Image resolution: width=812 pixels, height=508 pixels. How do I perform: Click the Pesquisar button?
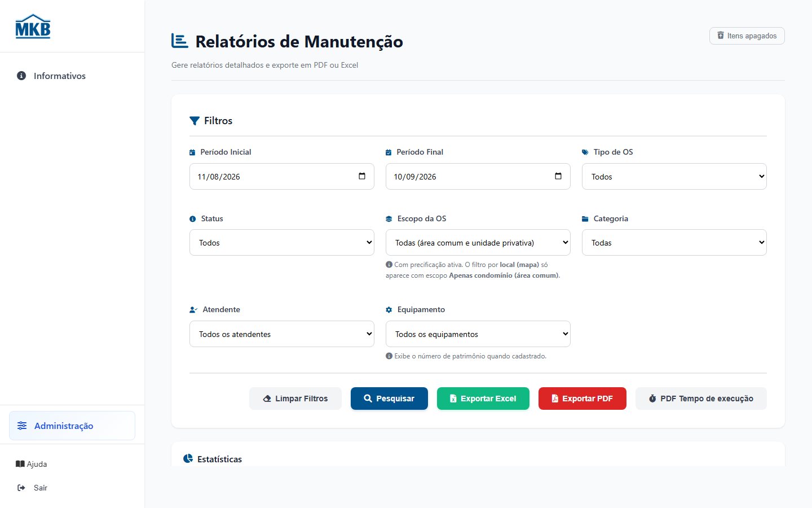point(389,398)
